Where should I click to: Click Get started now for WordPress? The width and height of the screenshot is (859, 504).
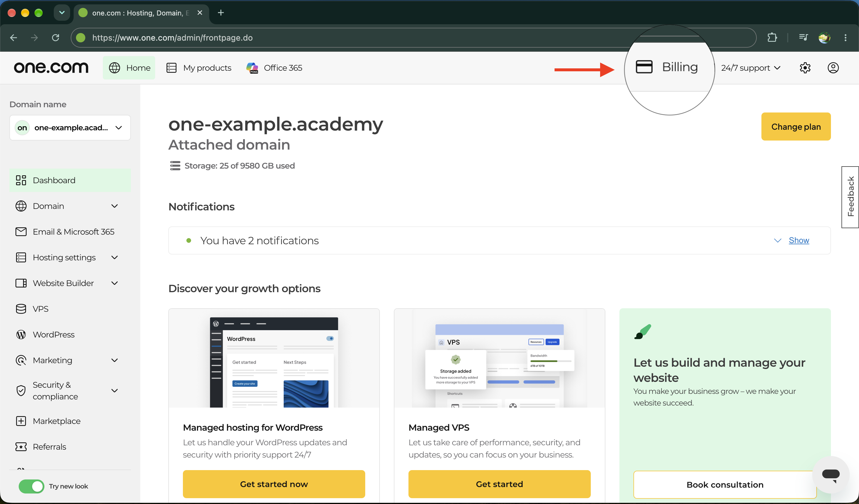[x=274, y=484]
